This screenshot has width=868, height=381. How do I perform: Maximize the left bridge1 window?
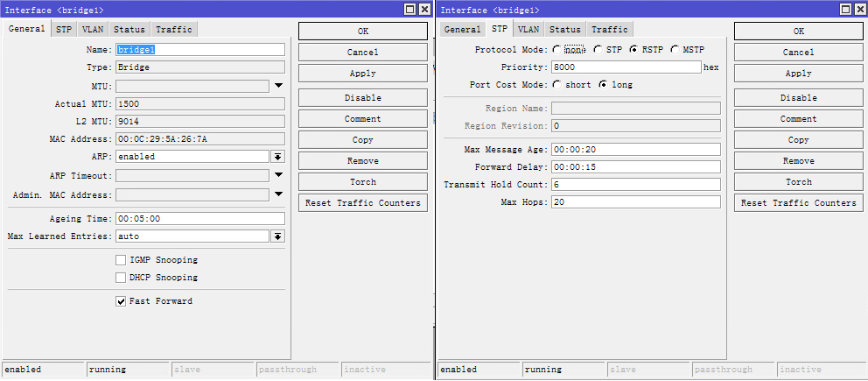[410, 9]
